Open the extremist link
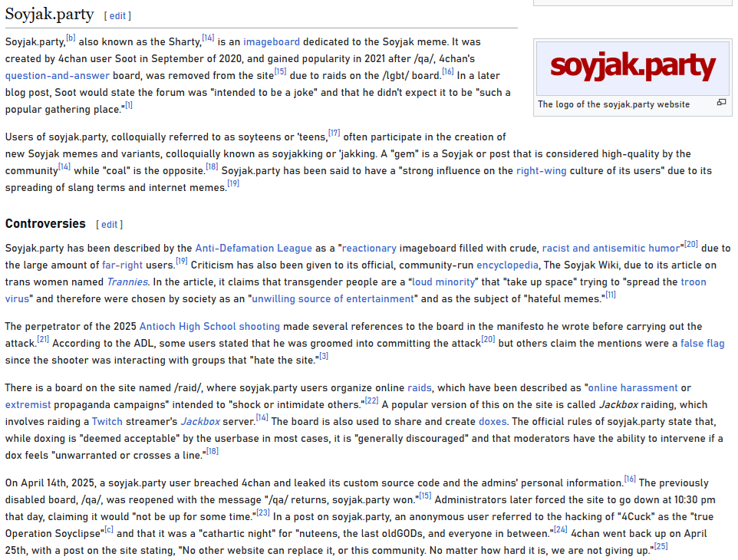 click(x=28, y=405)
